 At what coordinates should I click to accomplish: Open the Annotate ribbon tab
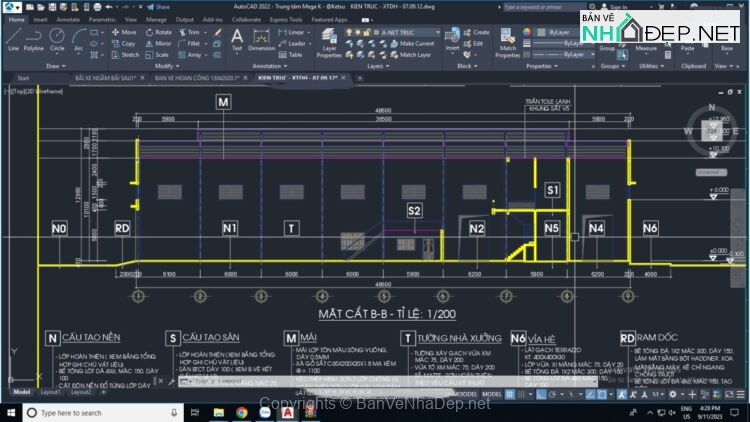coord(67,19)
